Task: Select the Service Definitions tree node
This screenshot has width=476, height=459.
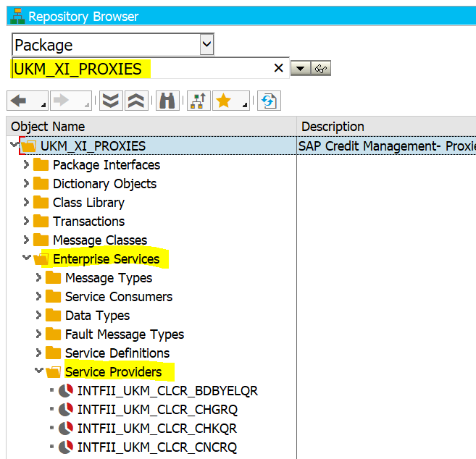Action: (117, 353)
